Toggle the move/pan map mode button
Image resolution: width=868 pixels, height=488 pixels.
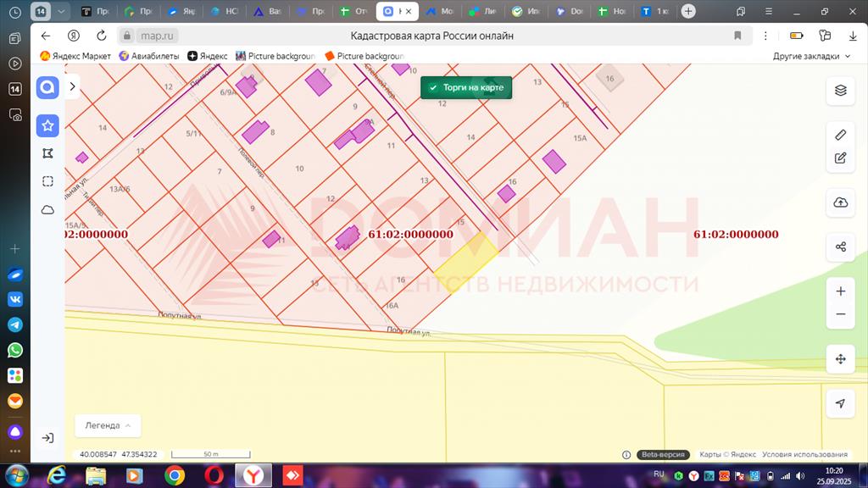[x=840, y=359]
